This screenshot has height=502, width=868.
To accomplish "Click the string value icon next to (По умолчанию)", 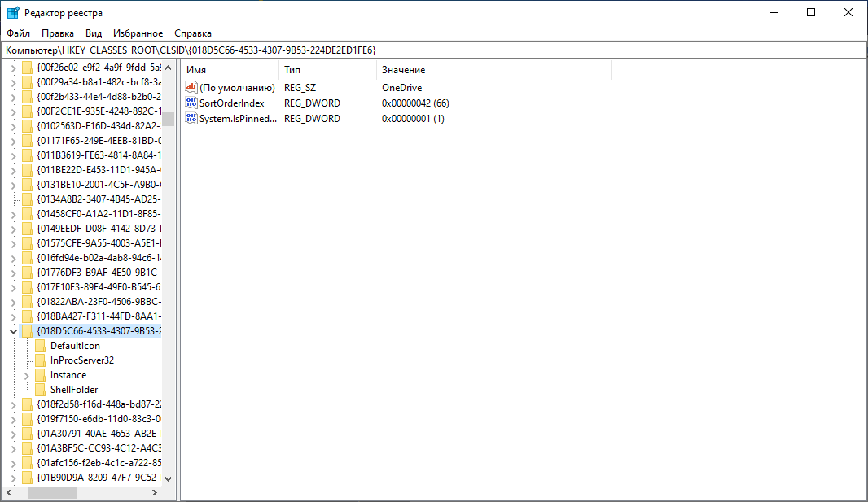I will click(192, 87).
